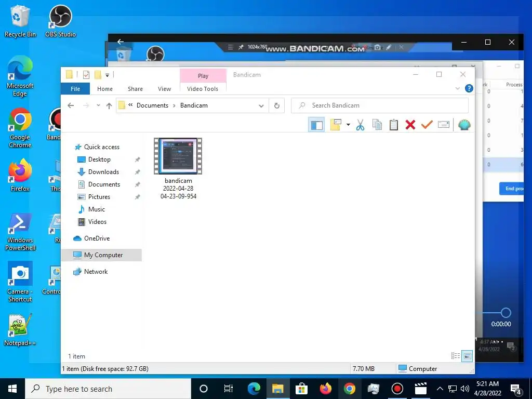Open folder options toolbar icon
The image size is (532, 399).
336,125
